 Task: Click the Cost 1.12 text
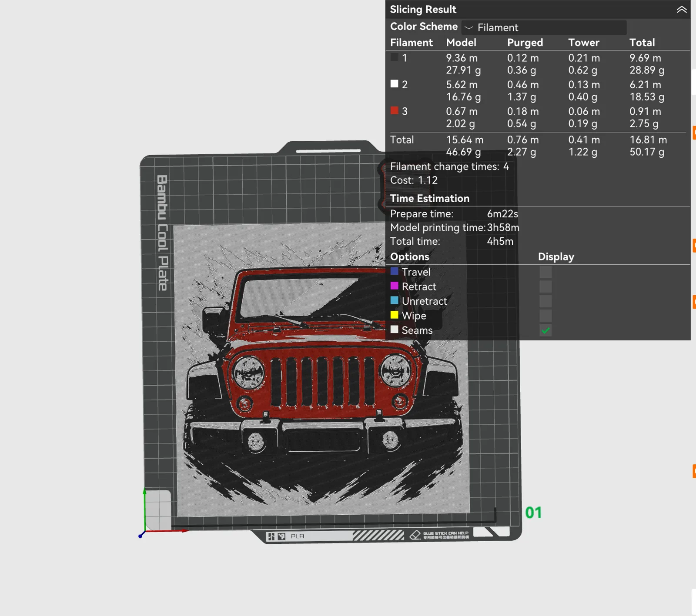click(x=414, y=180)
